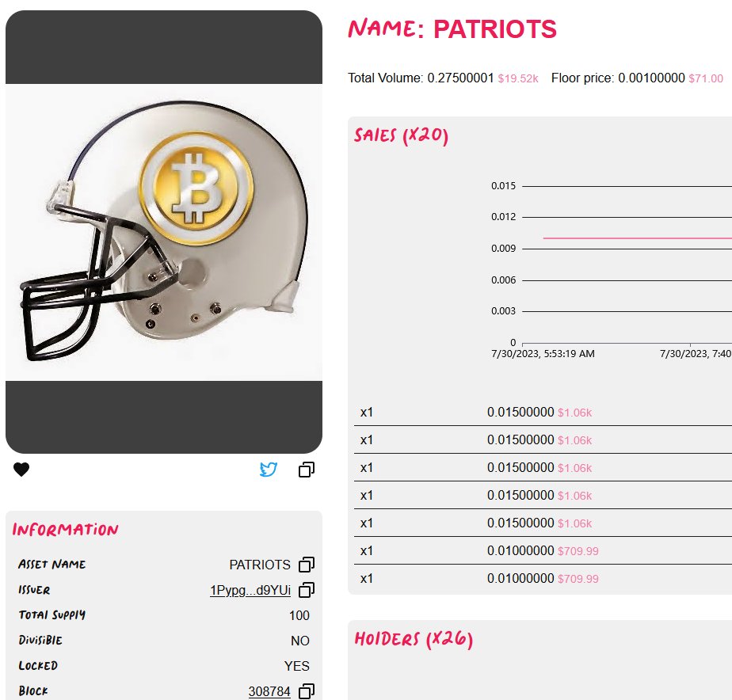Click the Total Supply label
Screen dimensions: 732x700
click(51, 615)
